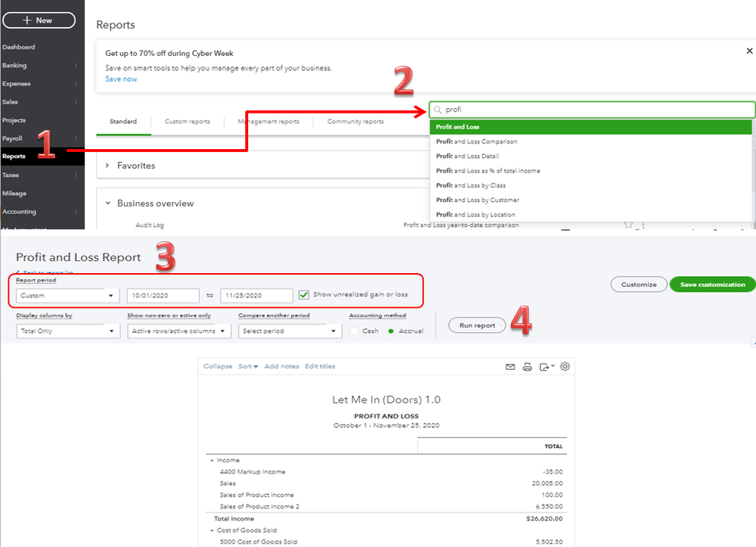Image resolution: width=756 pixels, height=547 pixels.
Task: Click Add notes in report toolbar
Action: (x=282, y=366)
